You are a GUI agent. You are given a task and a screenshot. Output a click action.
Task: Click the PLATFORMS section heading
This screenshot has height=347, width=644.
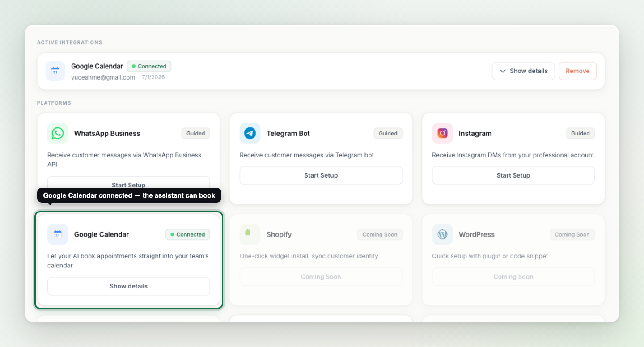point(54,103)
